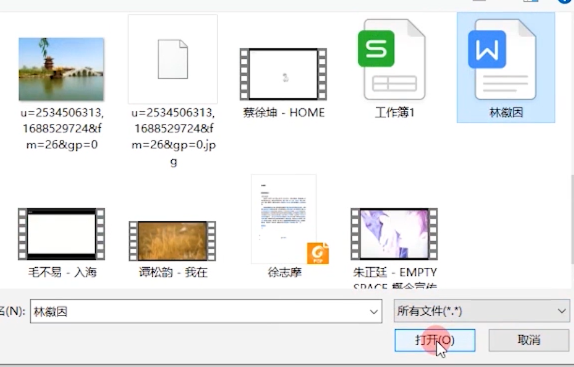Click the file name label 毛不易 - 入海
Screen dimensions: 574x367
point(62,273)
